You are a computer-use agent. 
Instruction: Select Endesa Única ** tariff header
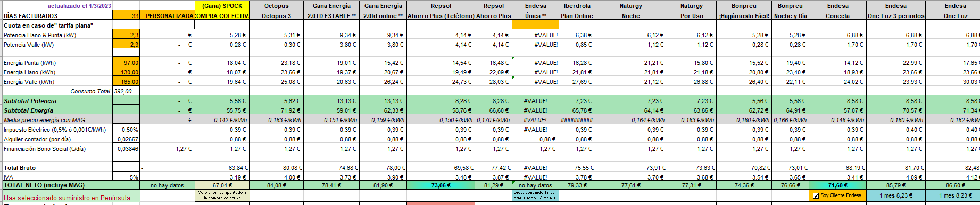coord(536,16)
